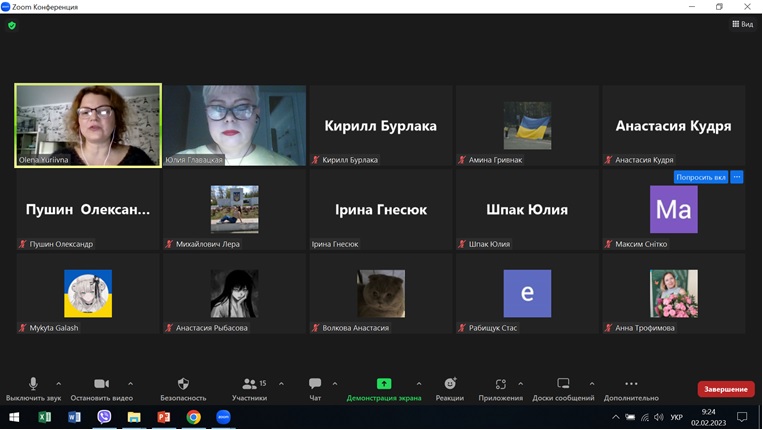This screenshot has width=763, height=430.
Task: Click Михайлович Лера avatar photo
Action: point(235,209)
